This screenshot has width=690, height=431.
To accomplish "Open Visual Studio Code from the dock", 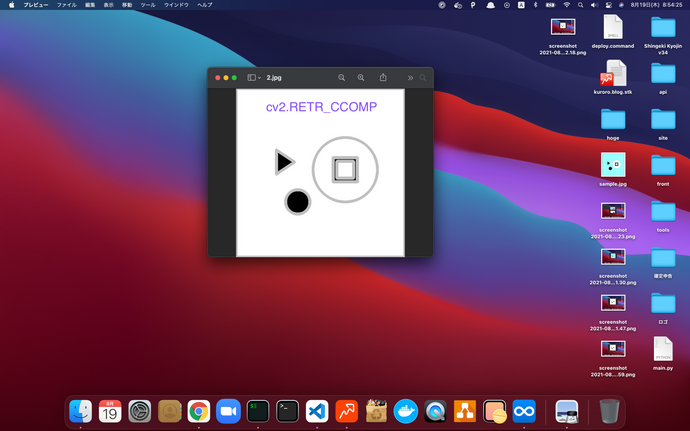I will [x=317, y=410].
